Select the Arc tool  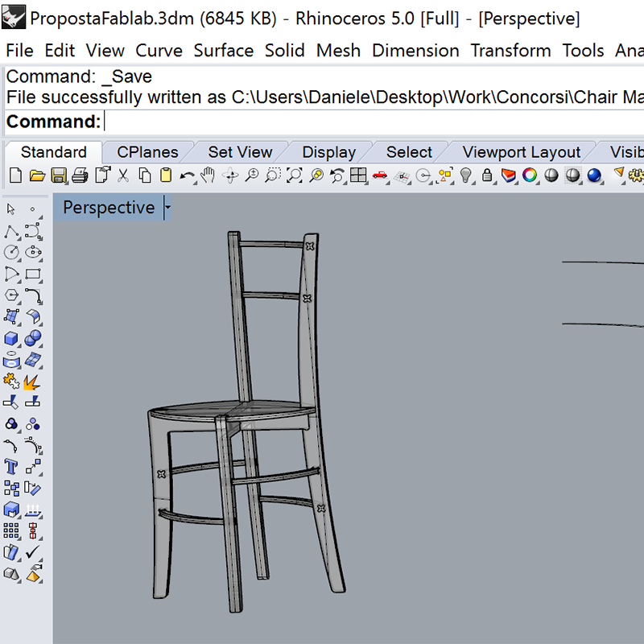click(x=11, y=274)
